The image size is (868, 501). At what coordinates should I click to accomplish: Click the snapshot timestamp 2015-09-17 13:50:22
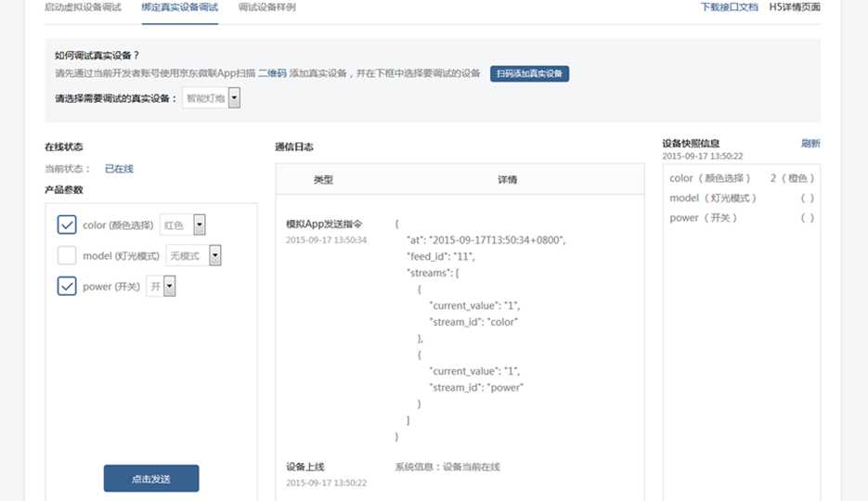tap(703, 157)
